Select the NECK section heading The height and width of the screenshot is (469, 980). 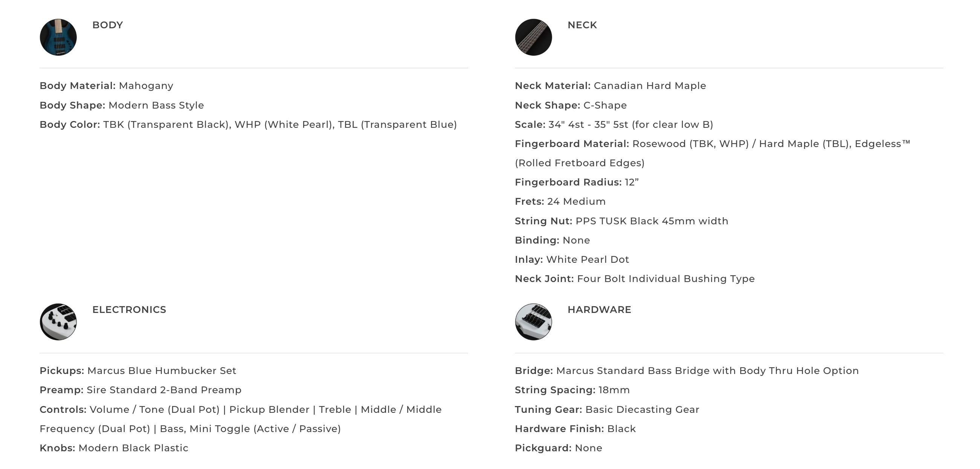pos(582,25)
